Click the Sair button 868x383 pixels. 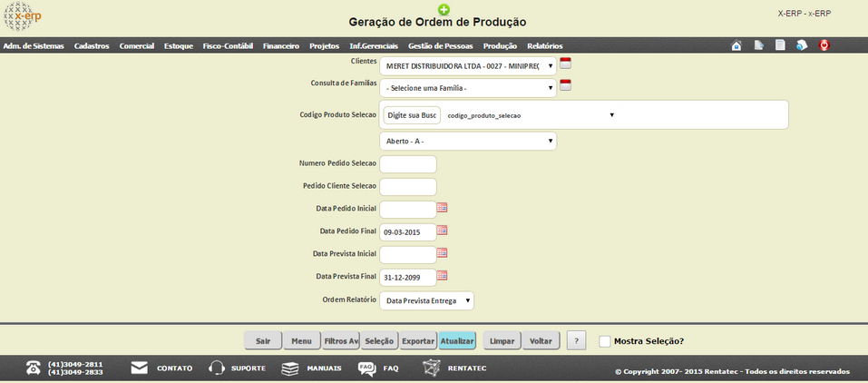click(x=263, y=341)
